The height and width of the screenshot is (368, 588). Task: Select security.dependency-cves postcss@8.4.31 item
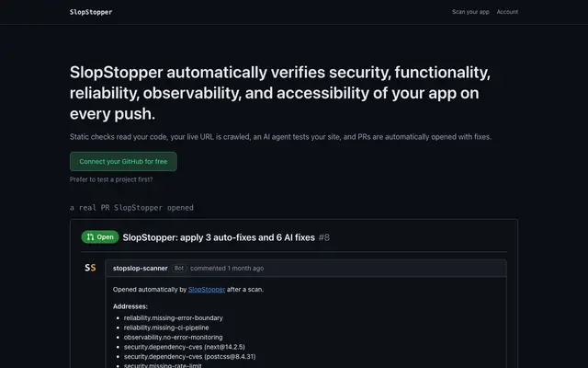tap(190, 356)
